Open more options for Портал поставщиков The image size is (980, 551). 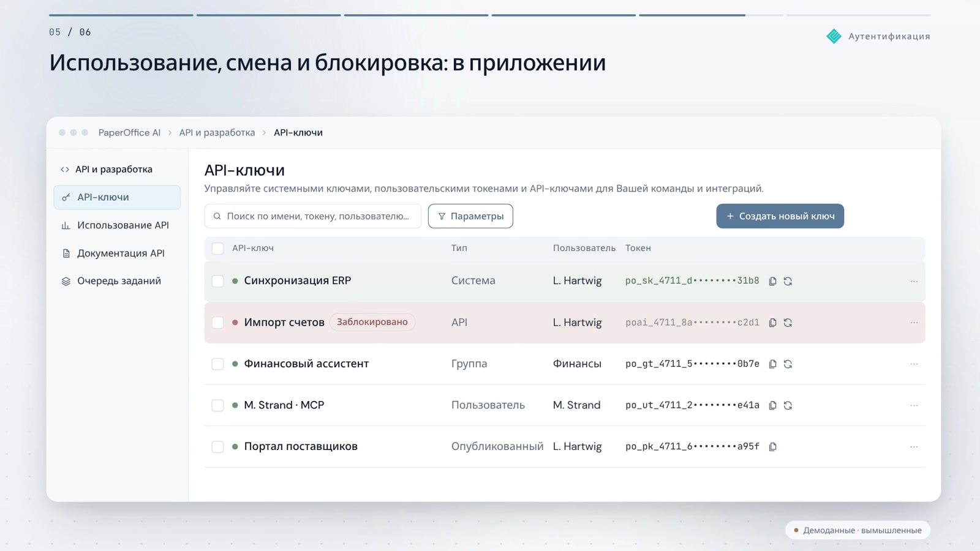(x=914, y=447)
